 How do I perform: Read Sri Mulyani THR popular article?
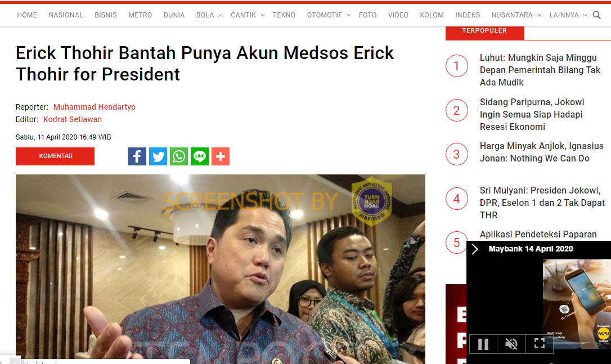pyautogui.click(x=542, y=203)
